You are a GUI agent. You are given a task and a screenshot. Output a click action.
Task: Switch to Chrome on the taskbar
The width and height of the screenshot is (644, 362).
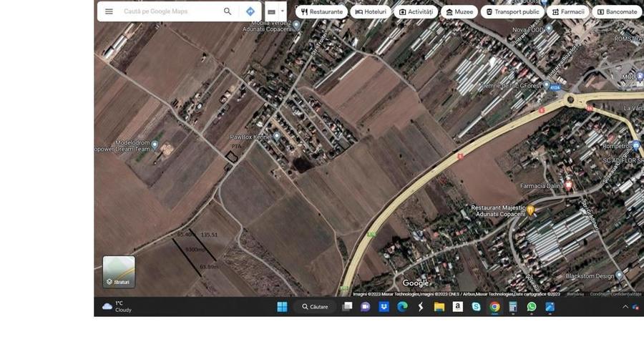point(494,307)
